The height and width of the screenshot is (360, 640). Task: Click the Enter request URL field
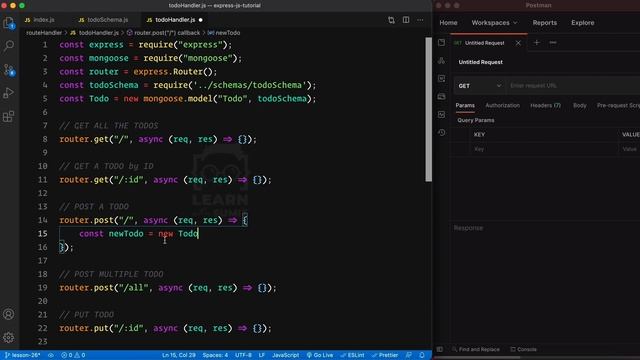(x=573, y=86)
